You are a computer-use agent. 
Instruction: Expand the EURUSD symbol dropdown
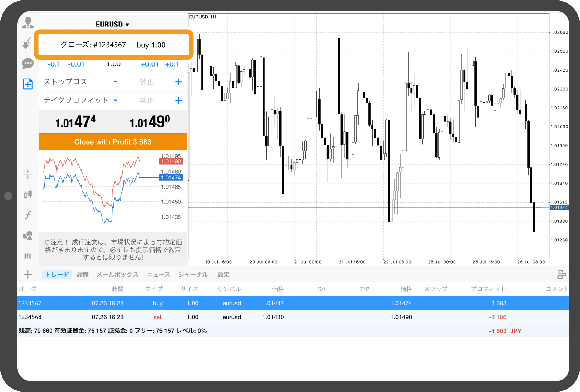(112, 24)
